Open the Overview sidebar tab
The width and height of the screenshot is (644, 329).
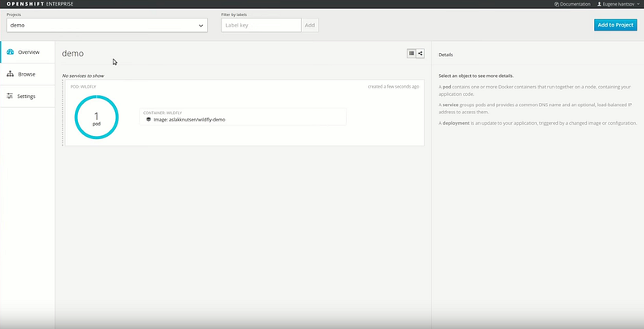27,52
